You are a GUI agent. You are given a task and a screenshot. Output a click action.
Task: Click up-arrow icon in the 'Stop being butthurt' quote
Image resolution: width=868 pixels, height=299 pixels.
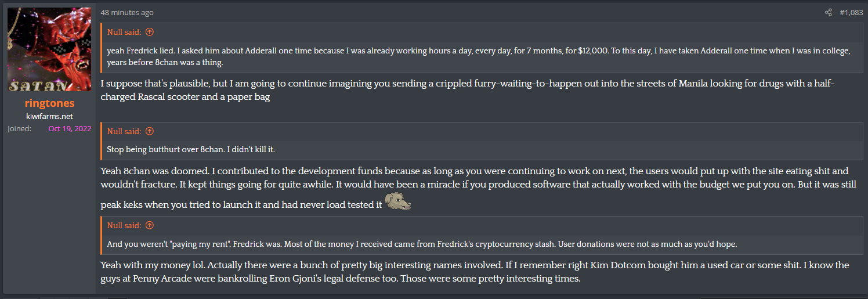pos(149,131)
